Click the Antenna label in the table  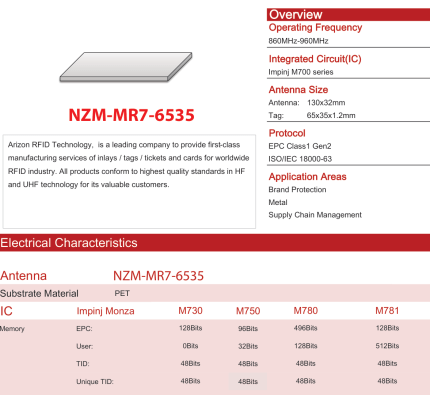[23, 276]
